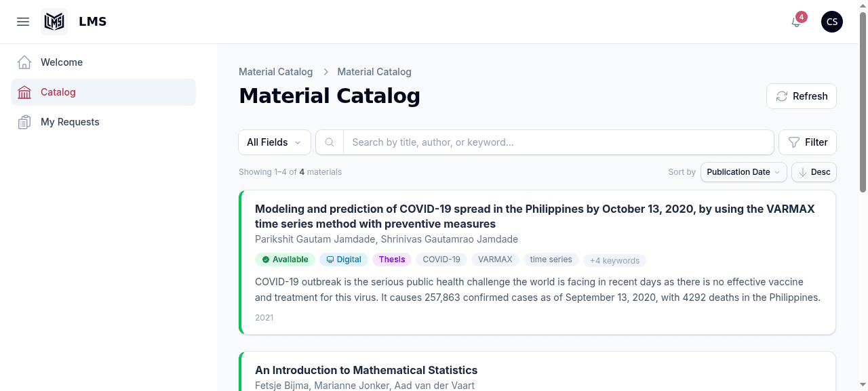Screen dimensions: 868x391
Task: Click the first Material Catalog breadcrumb
Action: point(276,72)
